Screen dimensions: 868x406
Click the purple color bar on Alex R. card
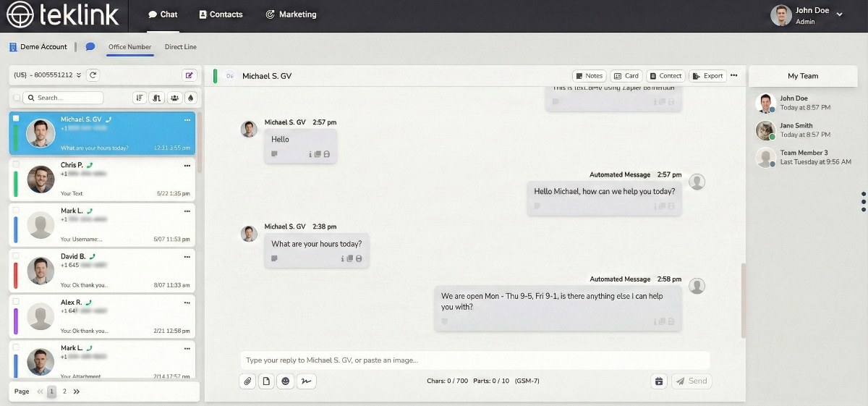click(x=16, y=320)
